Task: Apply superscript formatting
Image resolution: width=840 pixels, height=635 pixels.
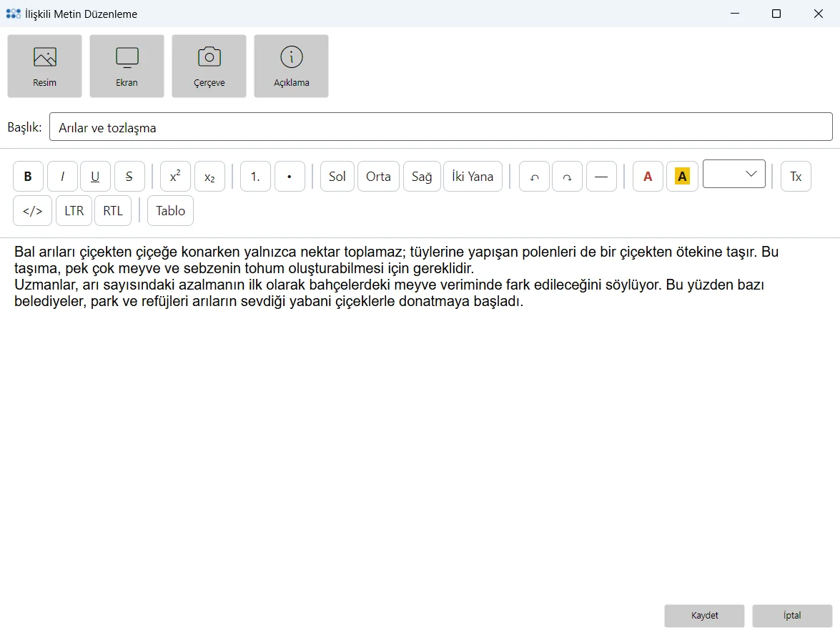Action: pos(176,177)
